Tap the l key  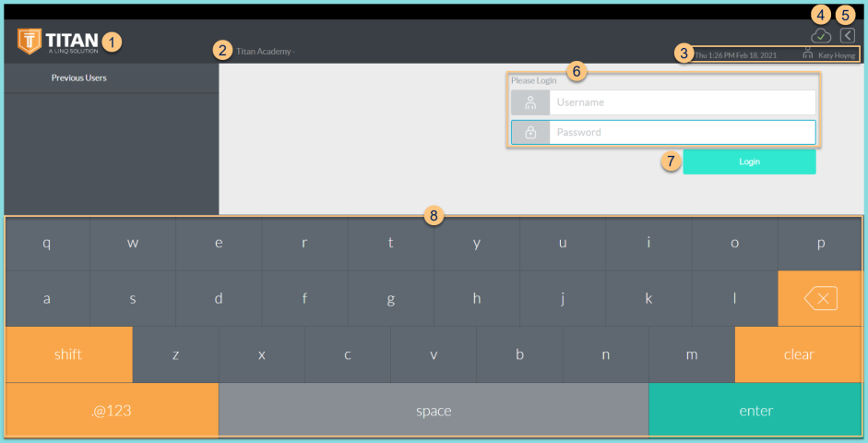pos(734,298)
